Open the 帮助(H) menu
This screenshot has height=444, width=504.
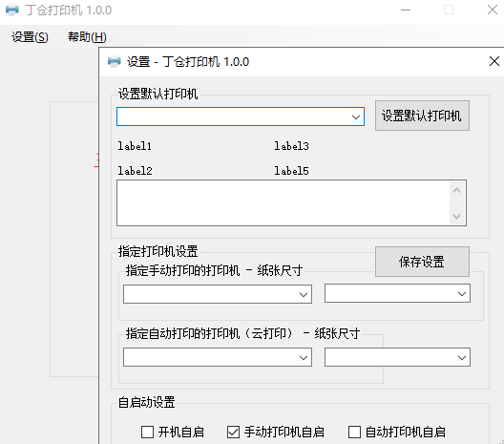(87, 37)
